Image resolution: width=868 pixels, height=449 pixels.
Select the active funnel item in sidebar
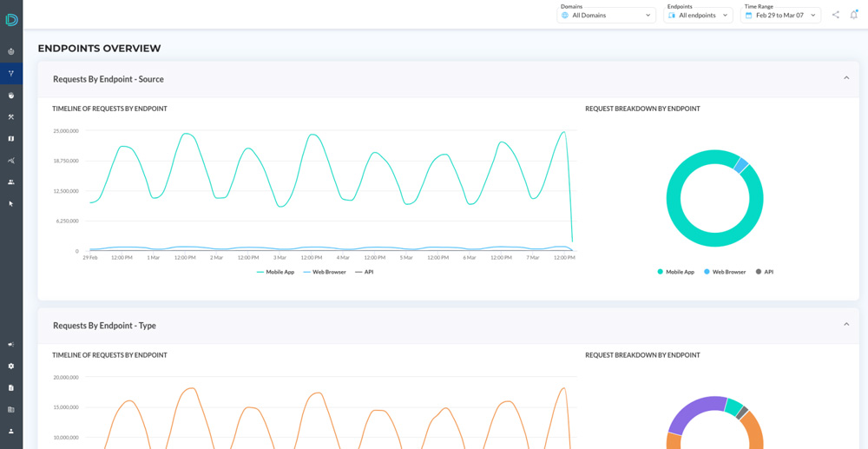pos(11,73)
